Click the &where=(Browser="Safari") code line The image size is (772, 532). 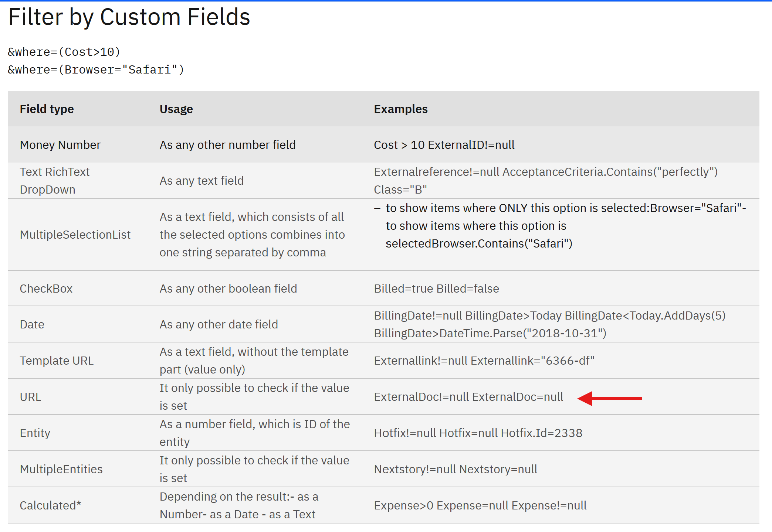click(x=96, y=70)
